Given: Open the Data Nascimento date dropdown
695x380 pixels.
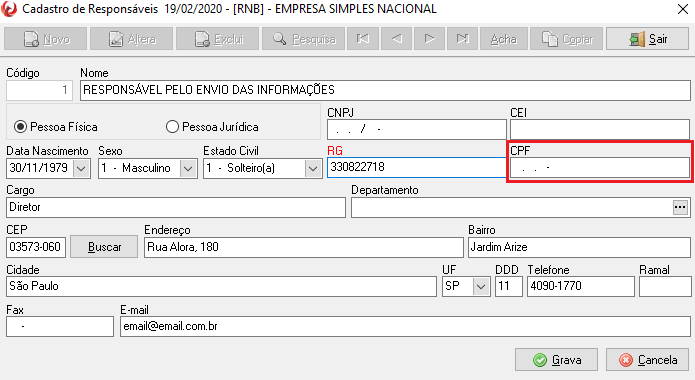Looking at the screenshot, I should pyautogui.click(x=81, y=168).
